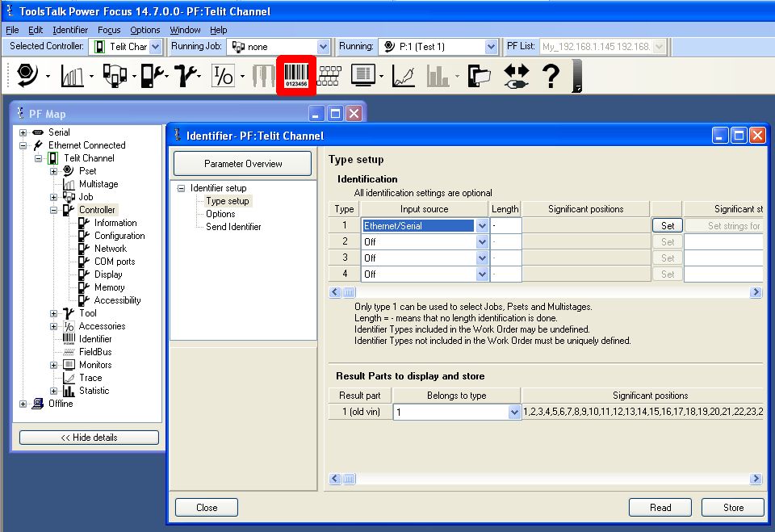Open the Running Pset dropdown
This screenshot has width=775, height=532.
(x=491, y=47)
